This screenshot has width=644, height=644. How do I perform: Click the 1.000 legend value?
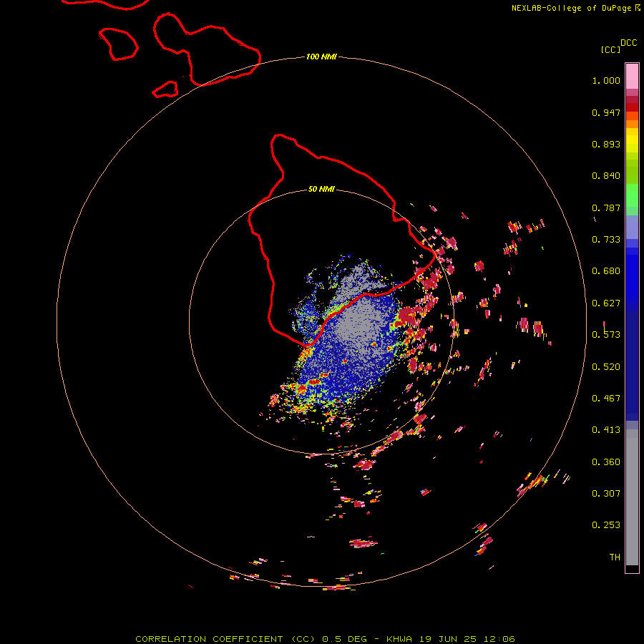pos(606,80)
